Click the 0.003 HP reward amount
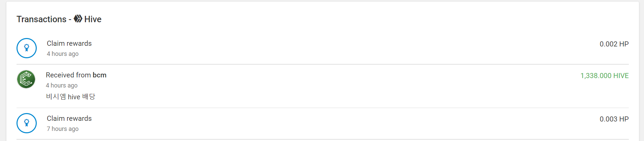The height and width of the screenshot is (141, 644). point(614,119)
